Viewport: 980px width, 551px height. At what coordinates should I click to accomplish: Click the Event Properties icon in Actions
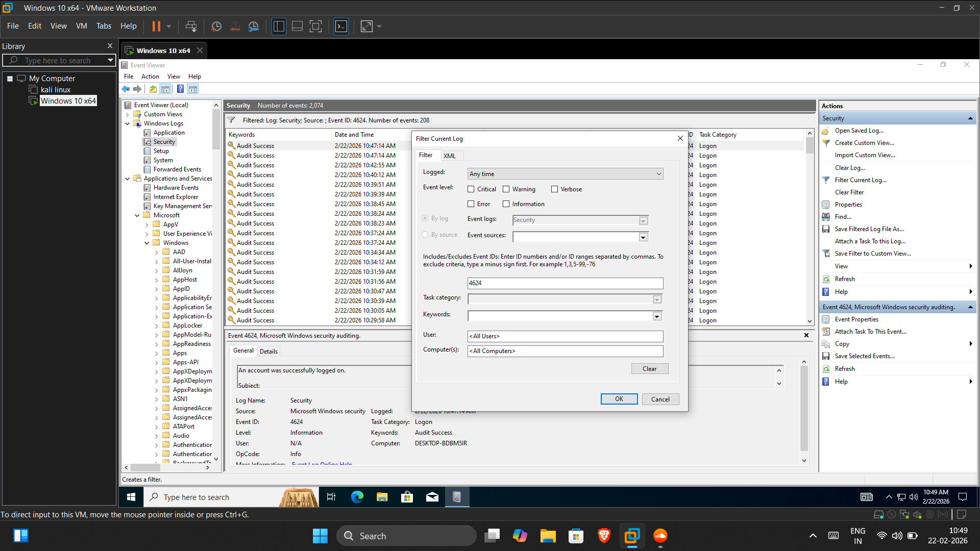click(x=826, y=319)
